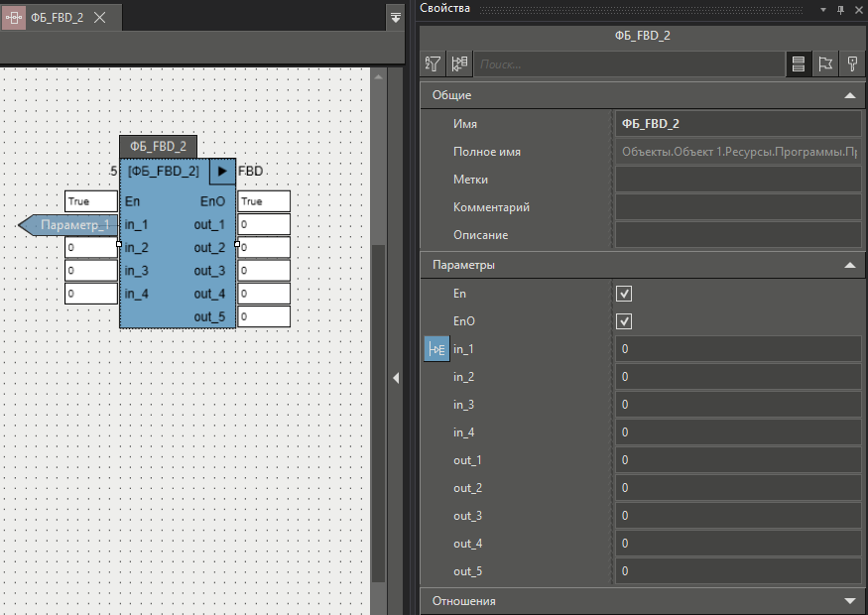Collapse the properties panel with the left arrow
Image resolution: width=868 pixels, height=615 pixels.
[x=396, y=378]
